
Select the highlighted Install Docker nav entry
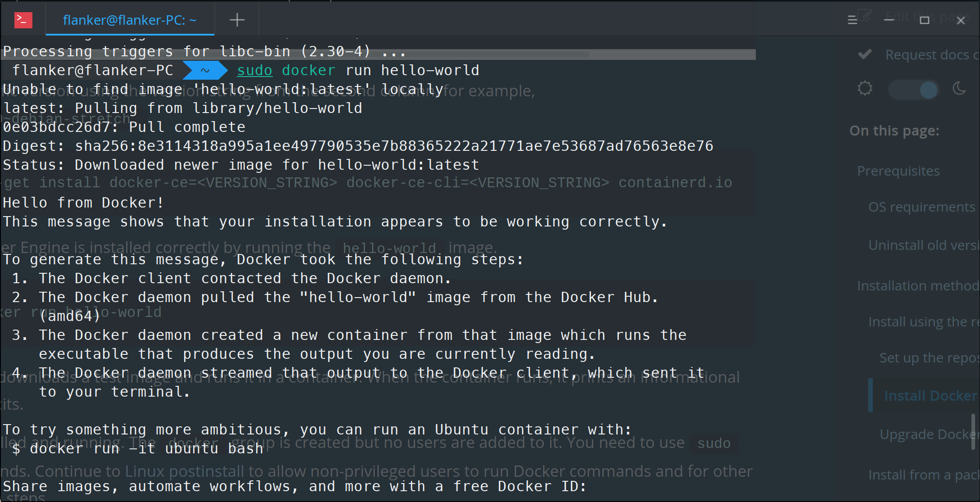click(x=930, y=395)
